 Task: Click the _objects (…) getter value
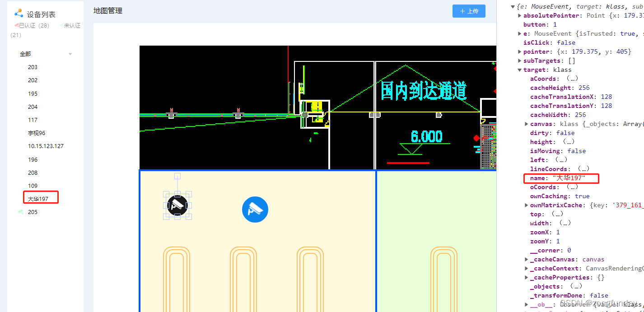575,286
